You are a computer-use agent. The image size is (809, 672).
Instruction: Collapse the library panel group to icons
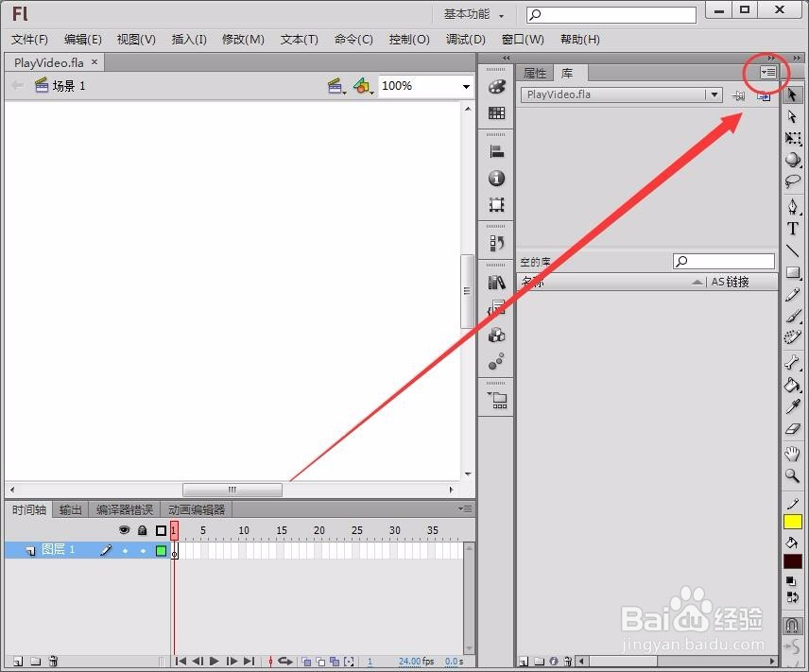tap(771, 58)
